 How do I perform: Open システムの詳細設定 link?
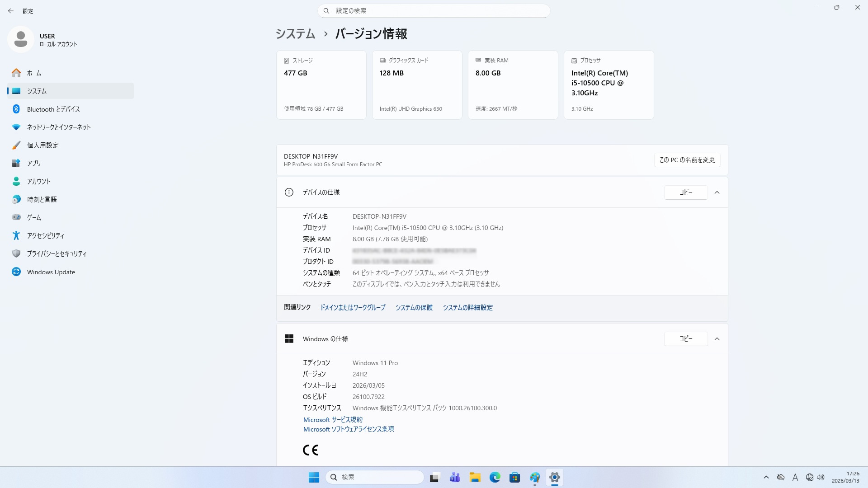[x=467, y=308]
